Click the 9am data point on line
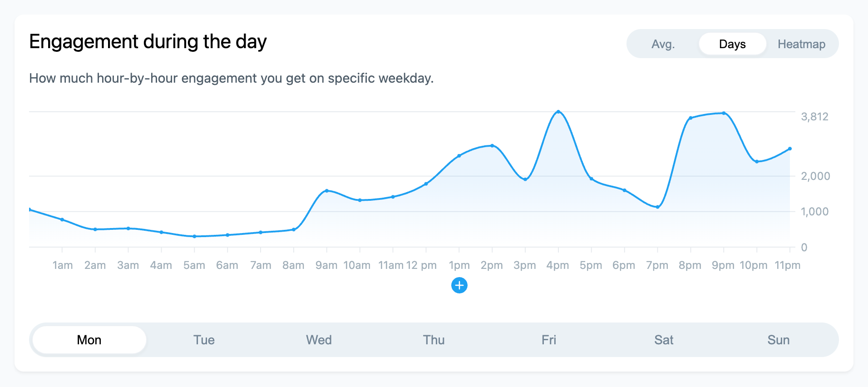This screenshot has height=387, width=868. tap(327, 191)
